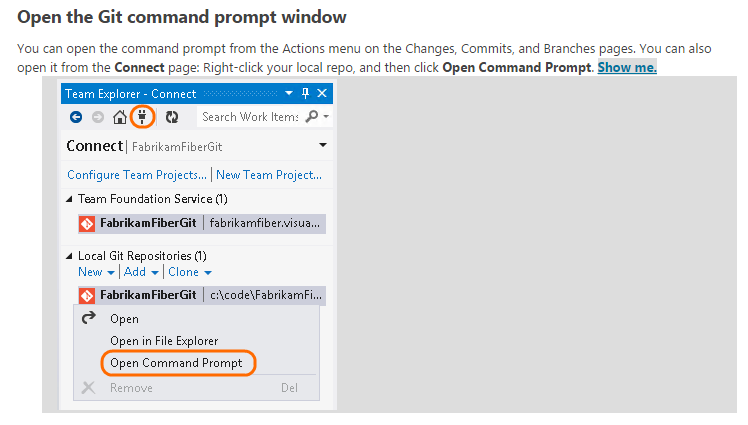
Task: Open the New repository dropdown
Action: (x=90, y=272)
